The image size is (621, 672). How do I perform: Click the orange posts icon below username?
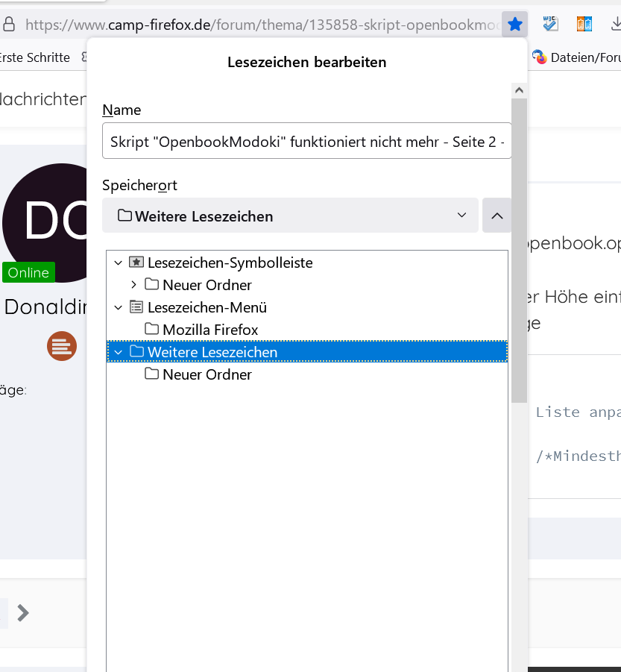62,346
